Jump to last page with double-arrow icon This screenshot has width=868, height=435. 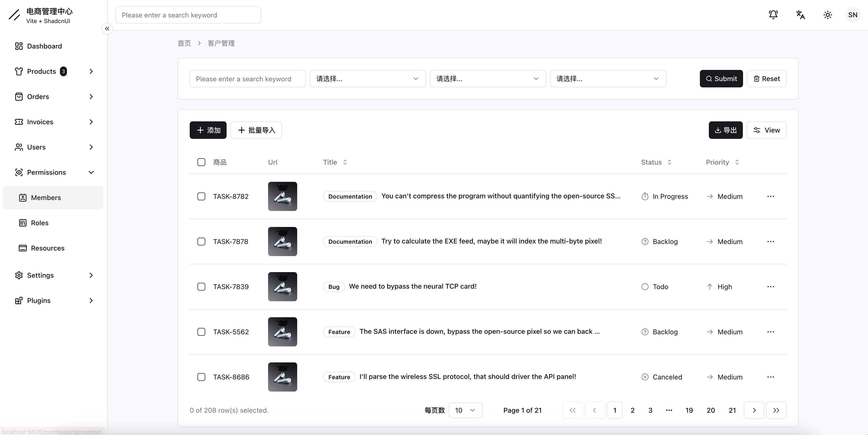776,410
